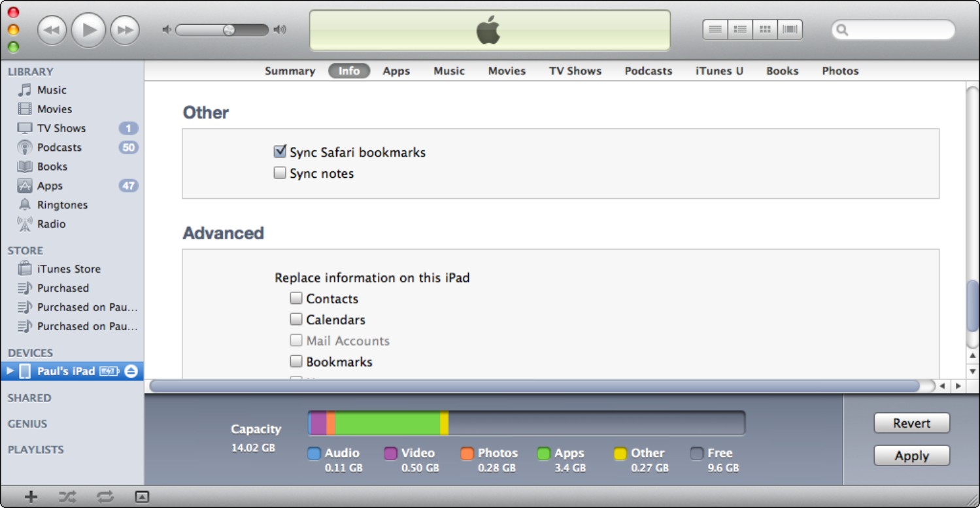
Task: Click the yellow Other legend swatch
Action: pyautogui.click(x=620, y=453)
